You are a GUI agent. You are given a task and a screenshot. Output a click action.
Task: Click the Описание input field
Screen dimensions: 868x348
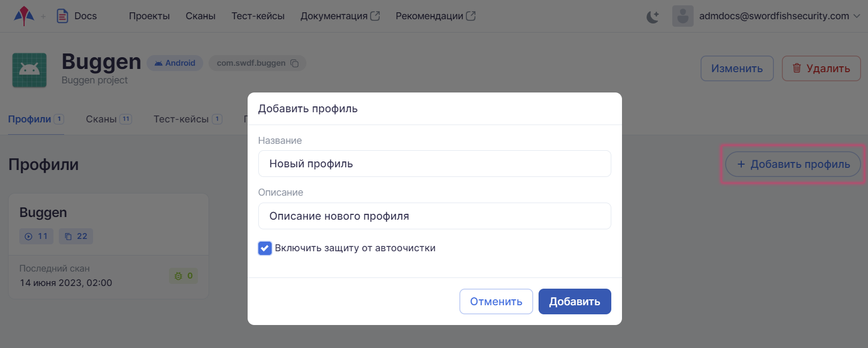[434, 216]
